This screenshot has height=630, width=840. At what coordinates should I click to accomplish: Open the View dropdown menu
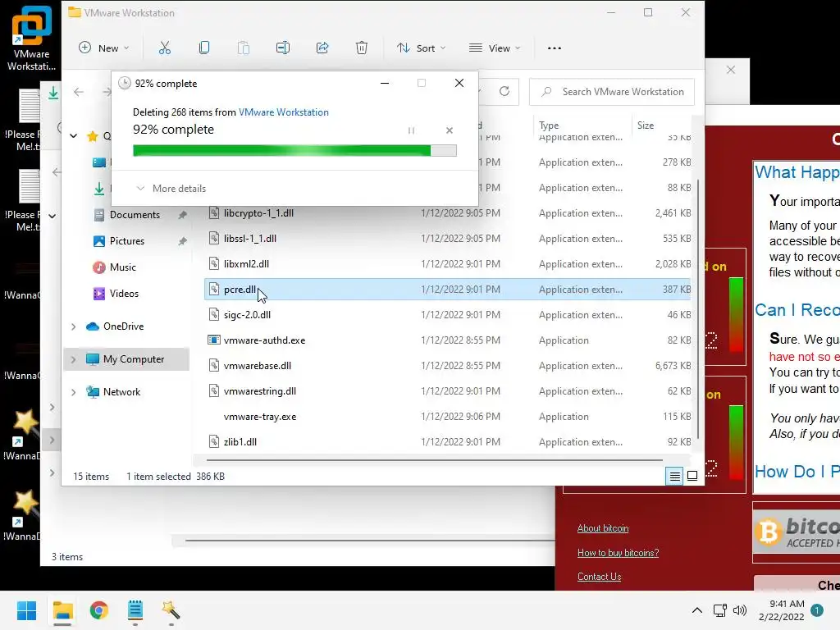[x=495, y=48]
